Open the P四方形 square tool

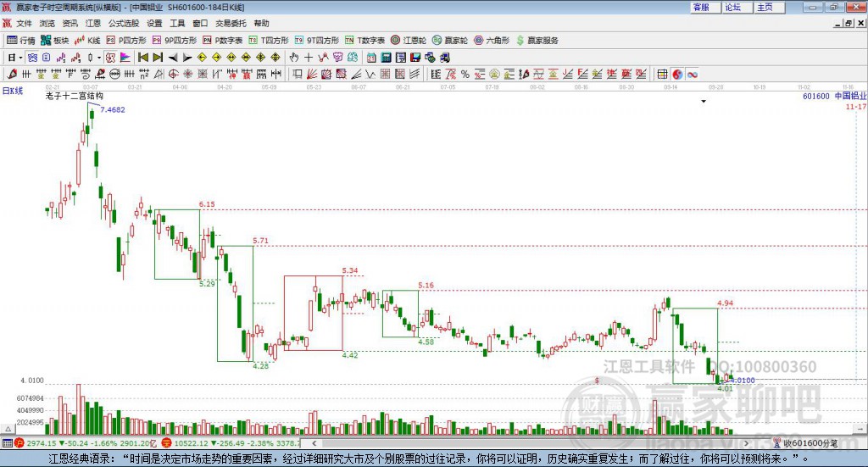126,41
